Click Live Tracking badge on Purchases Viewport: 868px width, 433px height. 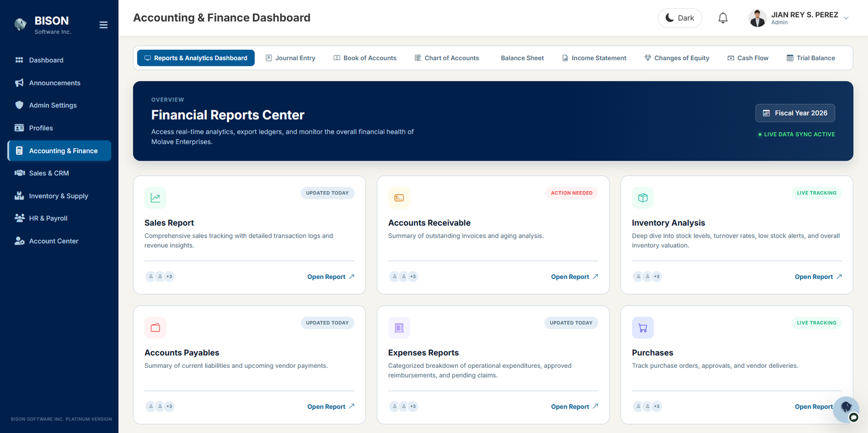click(816, 323)
